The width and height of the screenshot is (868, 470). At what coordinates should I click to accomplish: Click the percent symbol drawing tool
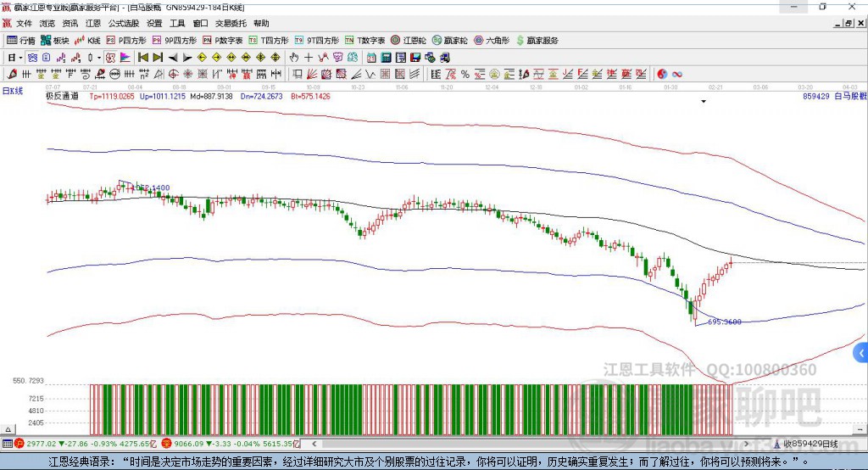coord(465,75)
